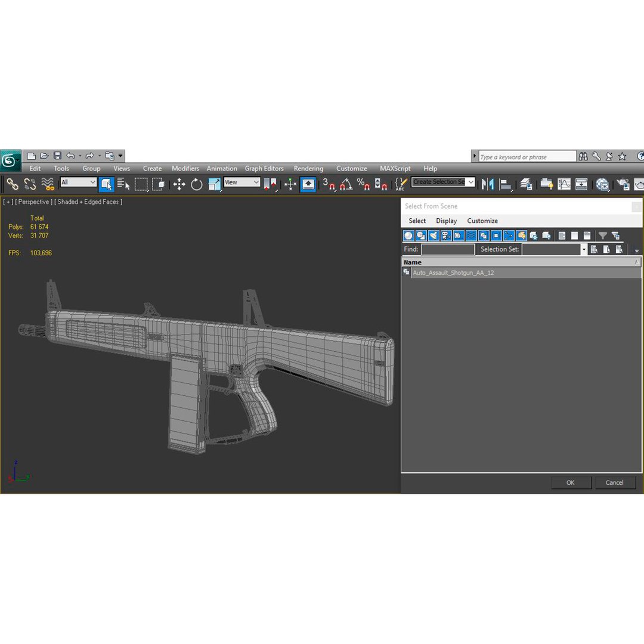
Task: Toggle 3D Snaps
Action: (329, 184)
